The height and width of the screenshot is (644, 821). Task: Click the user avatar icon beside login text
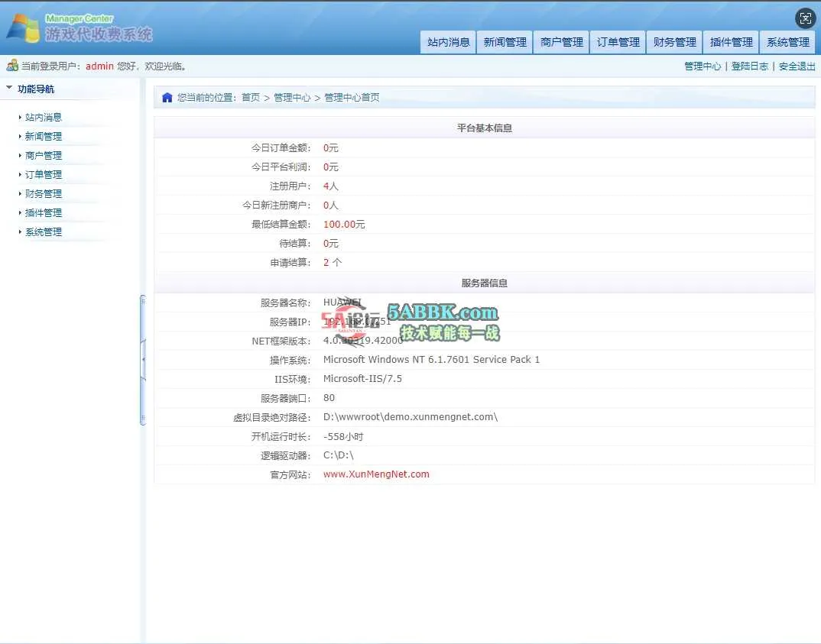[x=12, y=66]
